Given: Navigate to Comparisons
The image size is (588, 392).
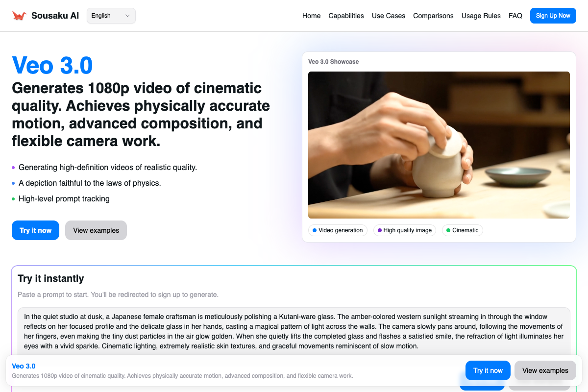Looking at the screenshot, I should click(x=433, y=16).
